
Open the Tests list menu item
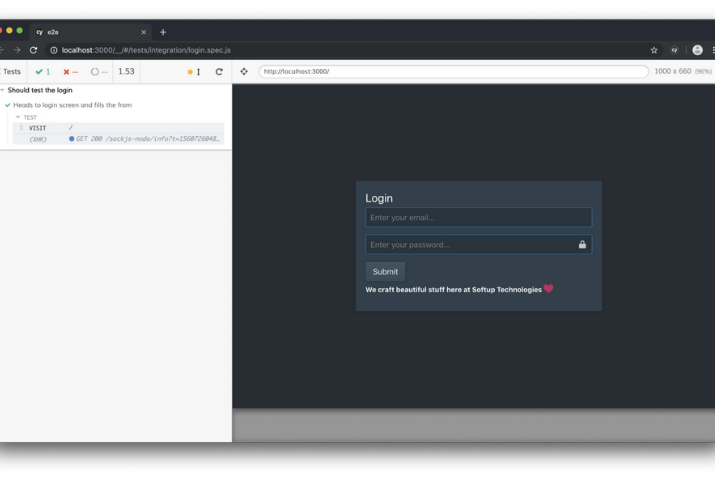[12, 72]
